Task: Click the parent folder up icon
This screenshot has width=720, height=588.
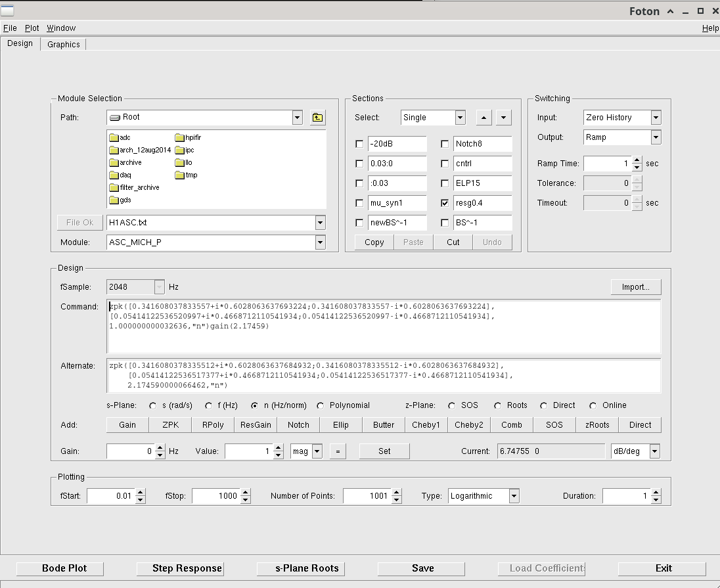Action: pos(317,118)
